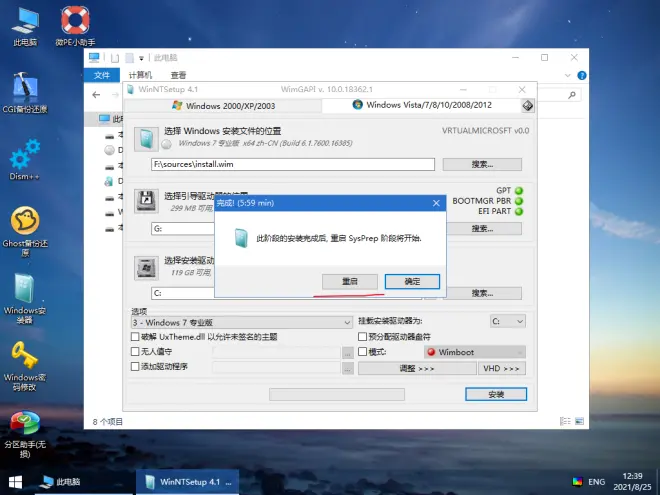The width and height of the screenshot is (660, 495).
Task: Open 文件 menu in Explorer window
Action: click(x=102, y=75)
